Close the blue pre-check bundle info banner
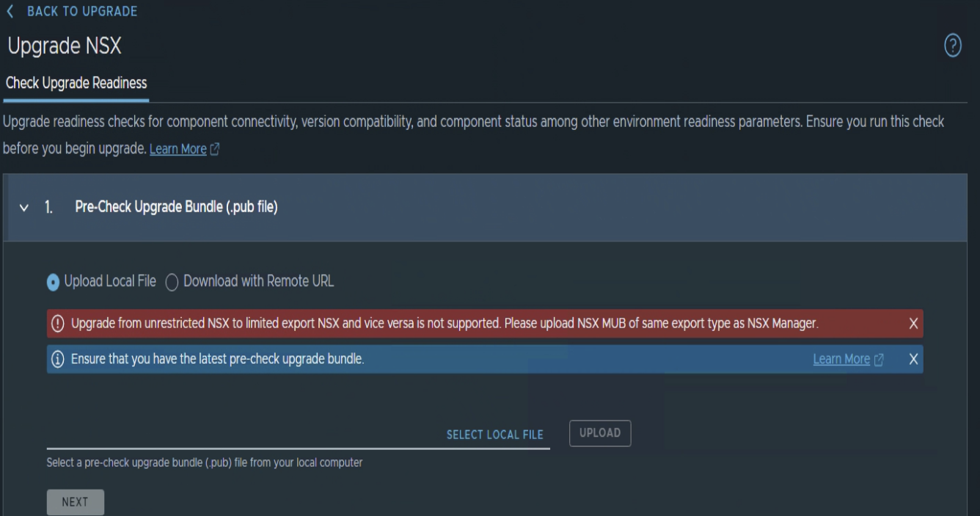980x516 pixels. (913, 359)
